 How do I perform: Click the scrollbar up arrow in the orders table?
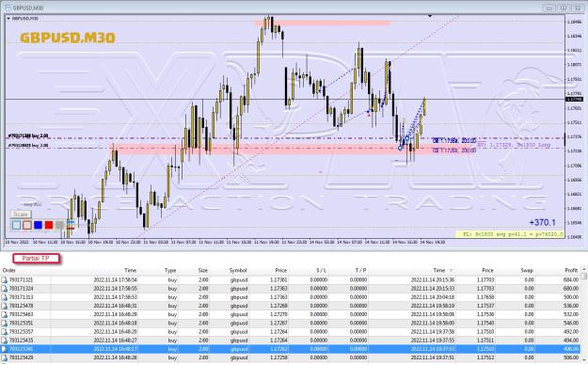coord(584,269)
